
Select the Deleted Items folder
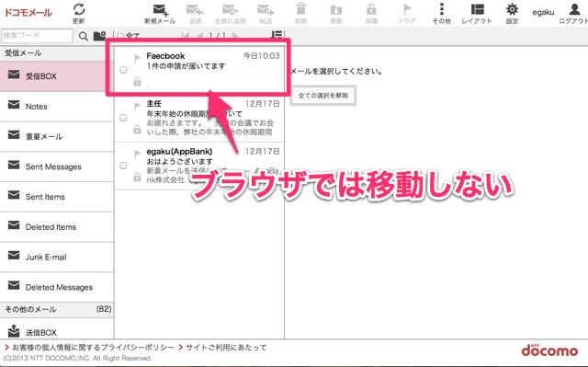tap(57, 227)
